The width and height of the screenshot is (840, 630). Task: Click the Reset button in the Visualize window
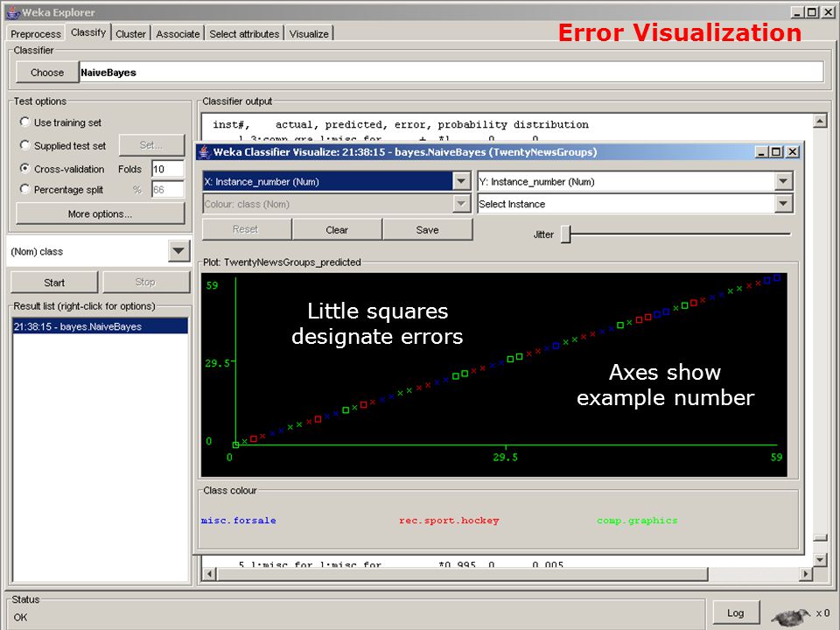246,229
